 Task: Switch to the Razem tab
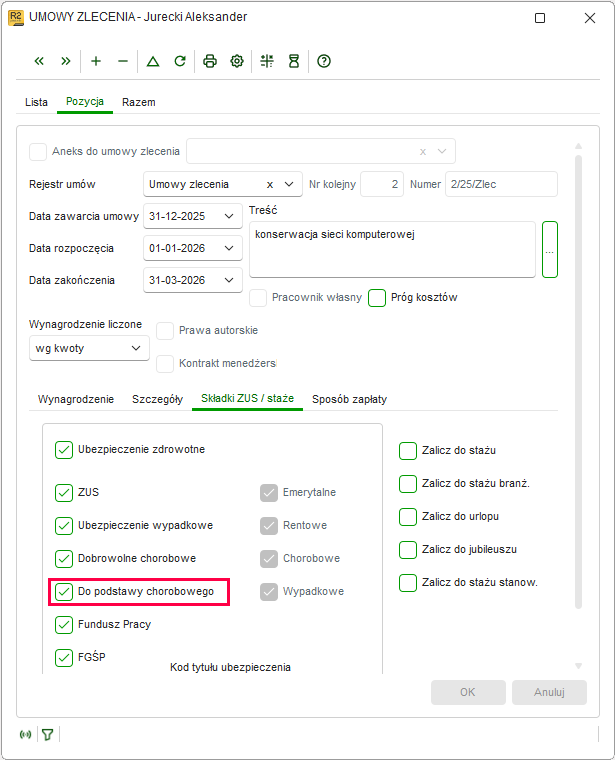click(x=139, y=102)
